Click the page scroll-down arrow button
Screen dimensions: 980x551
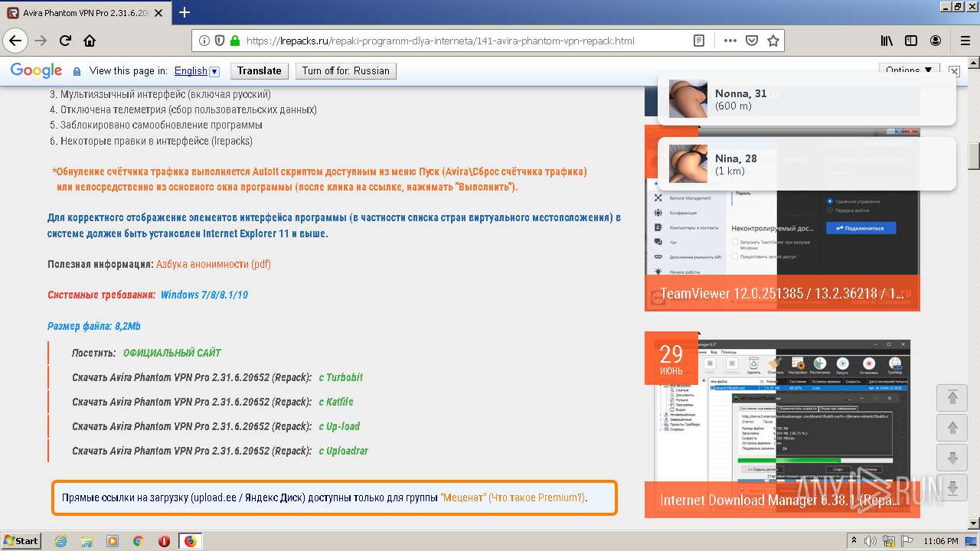tap(953, 458)
